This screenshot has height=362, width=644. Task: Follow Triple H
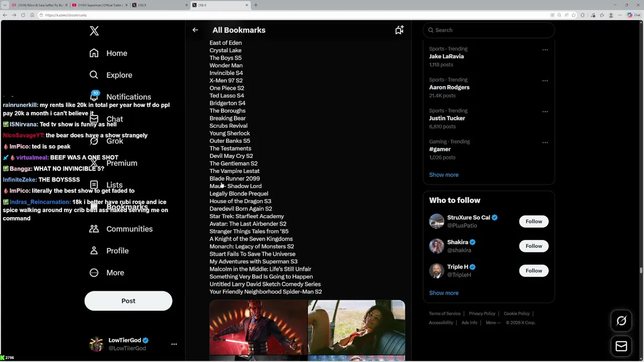pos(534,270)
